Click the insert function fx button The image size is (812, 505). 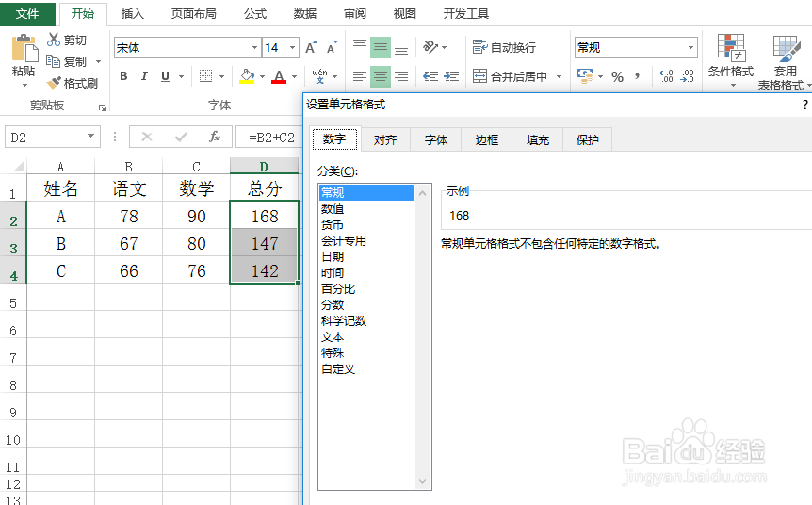tap(215, 137)
